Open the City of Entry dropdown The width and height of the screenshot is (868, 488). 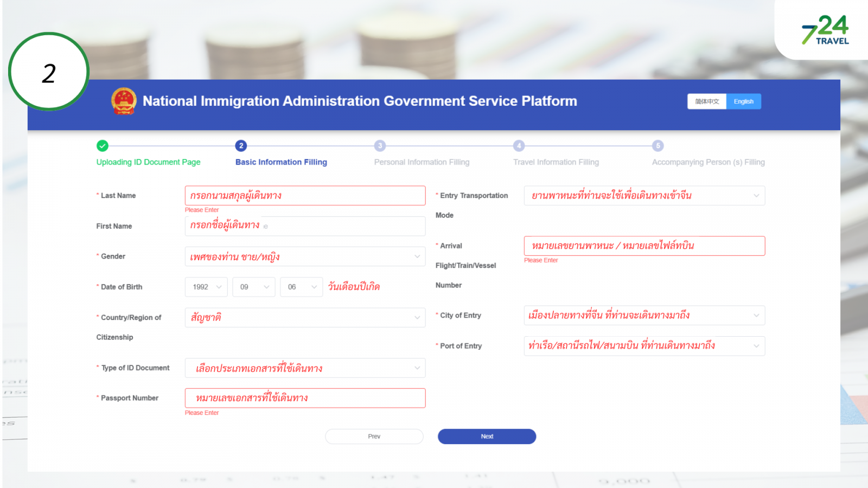pyautogui.click(x=644, y=316)
